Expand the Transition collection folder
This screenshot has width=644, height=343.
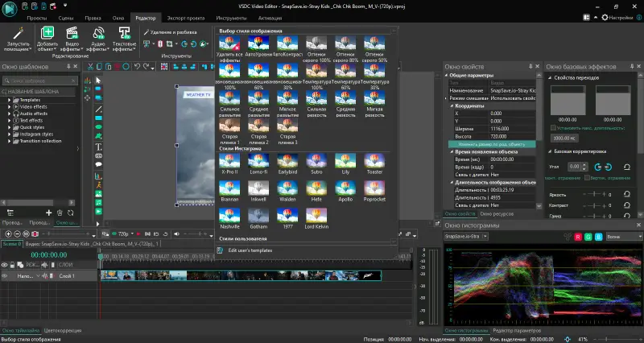point(10,141)
